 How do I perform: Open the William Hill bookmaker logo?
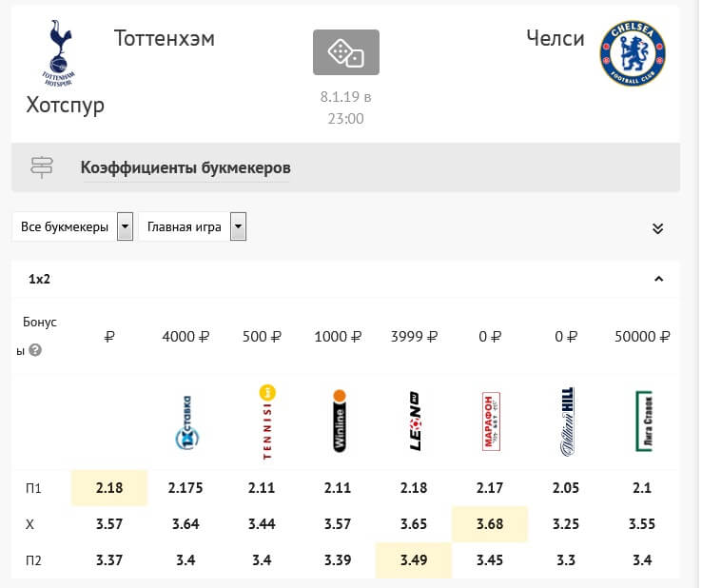pyautogui.click(x=567, y=421)
